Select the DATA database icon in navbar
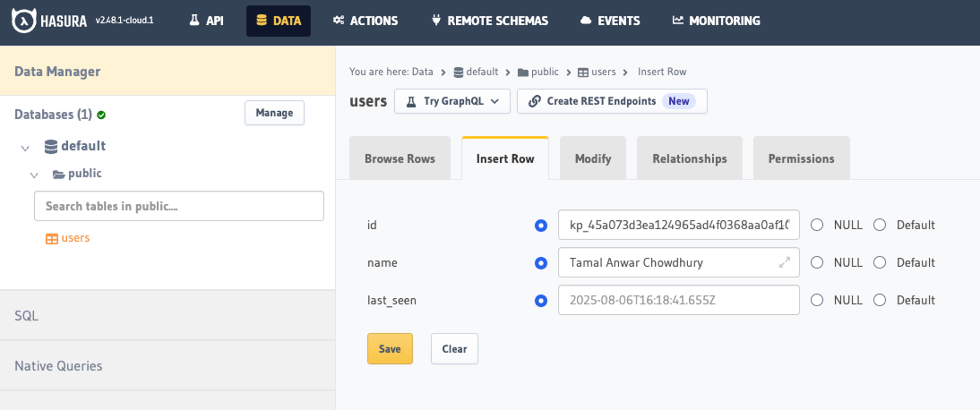The image size is (980, 410). [x=263, y=20]
